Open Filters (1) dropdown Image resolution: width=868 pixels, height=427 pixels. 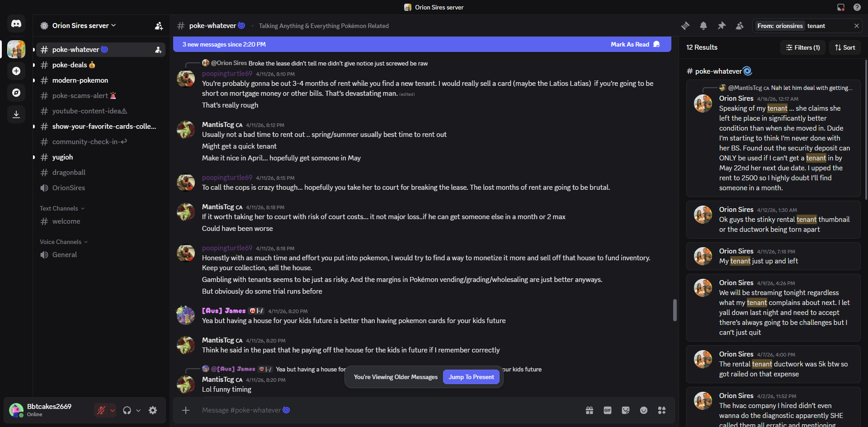pyautogui.click(x=803, y=47)
